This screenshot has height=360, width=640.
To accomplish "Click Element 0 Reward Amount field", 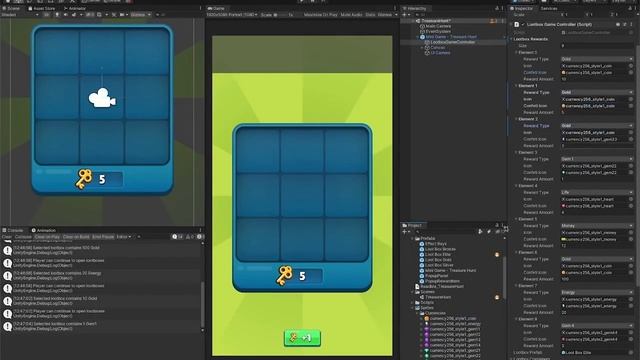I will (597, 79).
